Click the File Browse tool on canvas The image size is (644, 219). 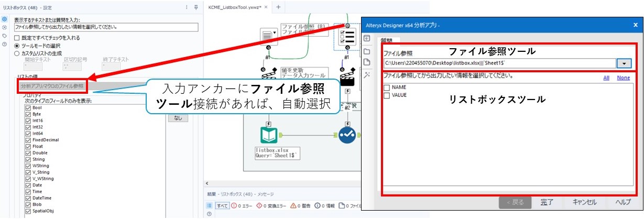pyautogui.click(x=268, y=36)
